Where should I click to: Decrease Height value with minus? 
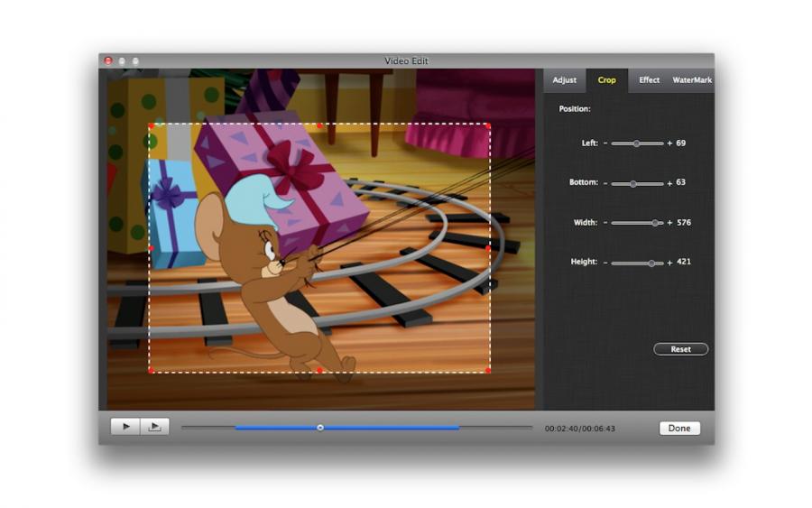605,263
